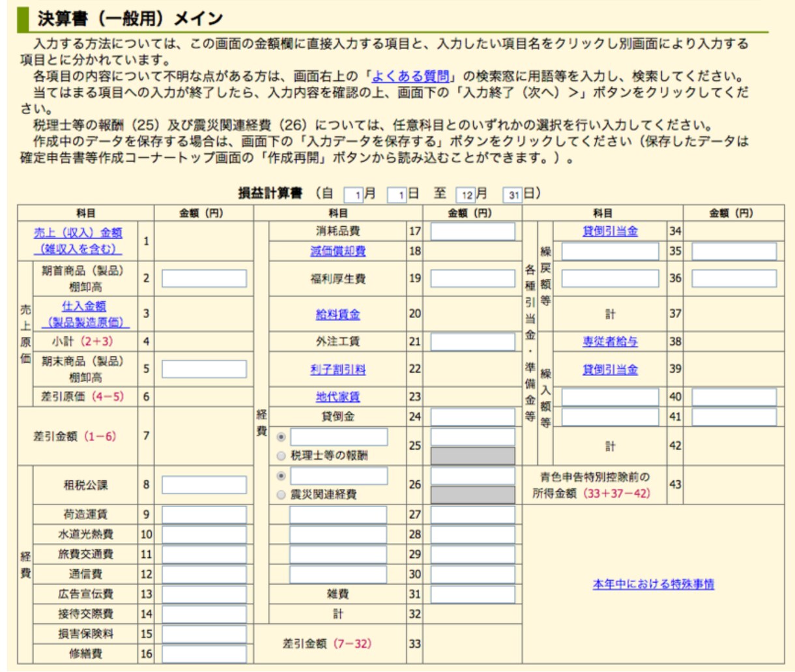This screenshot has height=672, width=795.
Task: Click the amount field in row 41
Action: pyautogui.click(x=734, y=416)
